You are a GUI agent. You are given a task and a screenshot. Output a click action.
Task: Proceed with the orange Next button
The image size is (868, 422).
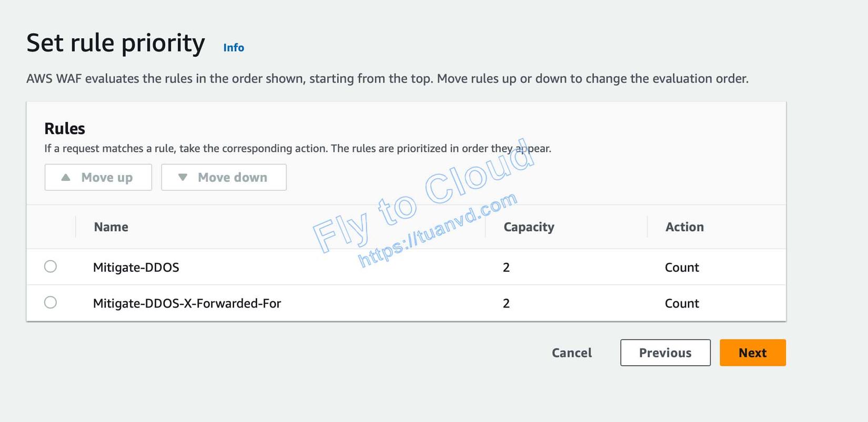tap(752, 353)
